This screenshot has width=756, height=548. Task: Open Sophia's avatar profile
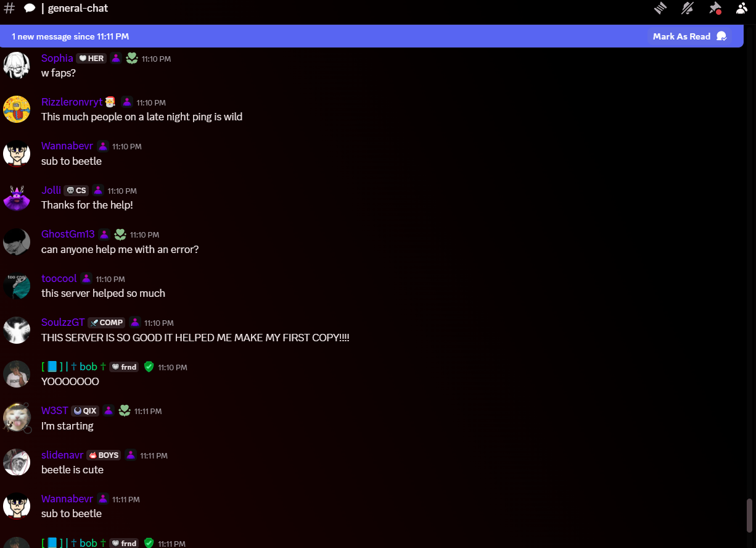[17, 65]
